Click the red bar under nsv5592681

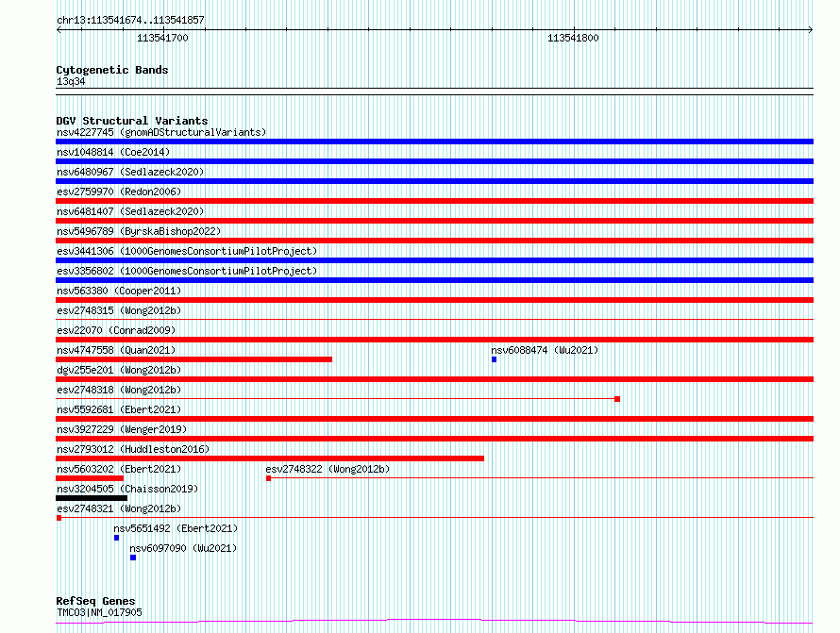click(x=434, y=419)
